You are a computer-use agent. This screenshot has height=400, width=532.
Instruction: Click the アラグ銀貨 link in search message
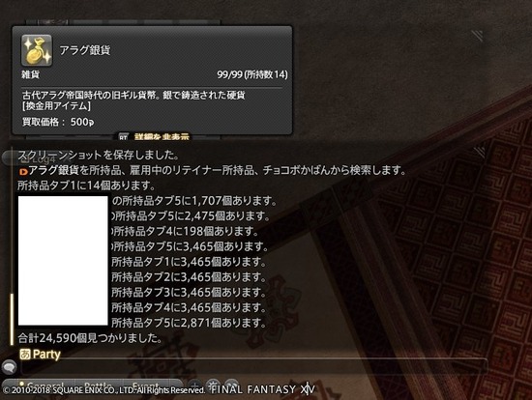pyautogui.click(x=53, y=170)
